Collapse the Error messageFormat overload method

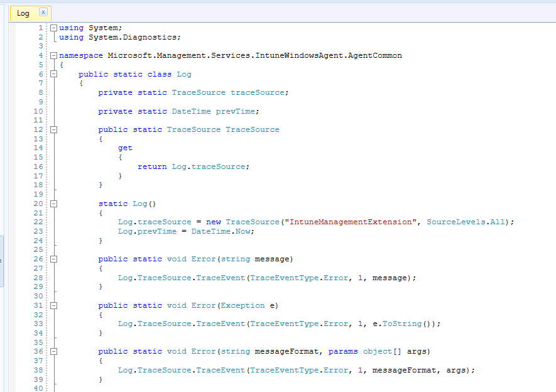click(x=53, y=352)
